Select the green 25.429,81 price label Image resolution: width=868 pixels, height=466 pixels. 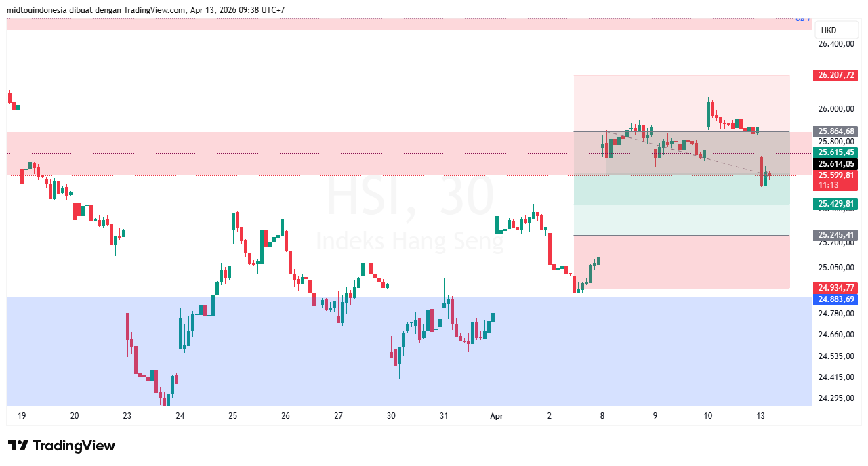coord(835,204)
